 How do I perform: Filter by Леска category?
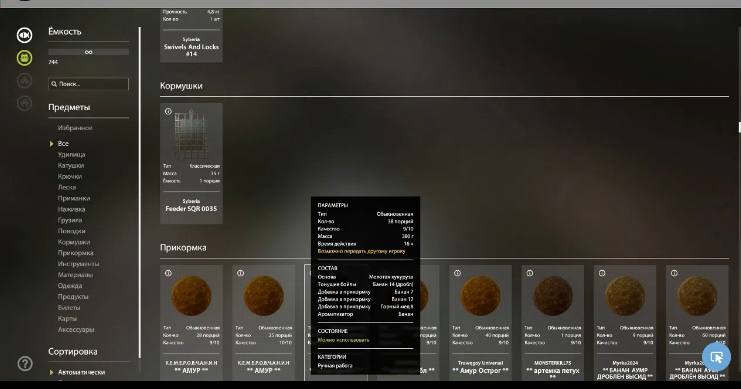[x=67, y=187]
